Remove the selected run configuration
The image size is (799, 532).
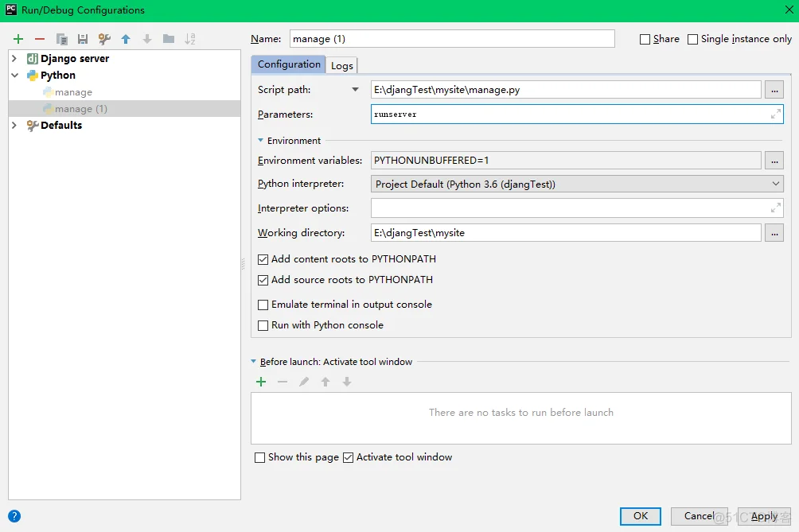click(40, 39)
